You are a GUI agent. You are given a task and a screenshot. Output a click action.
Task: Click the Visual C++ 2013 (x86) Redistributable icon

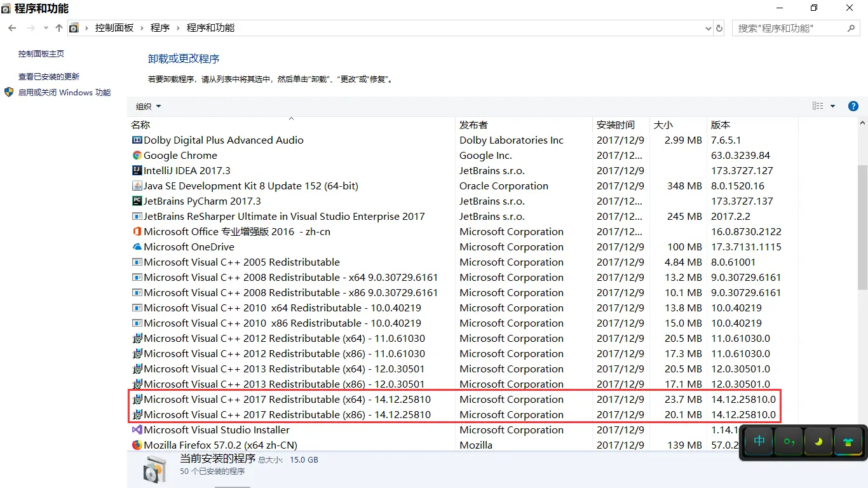point(137,384)
